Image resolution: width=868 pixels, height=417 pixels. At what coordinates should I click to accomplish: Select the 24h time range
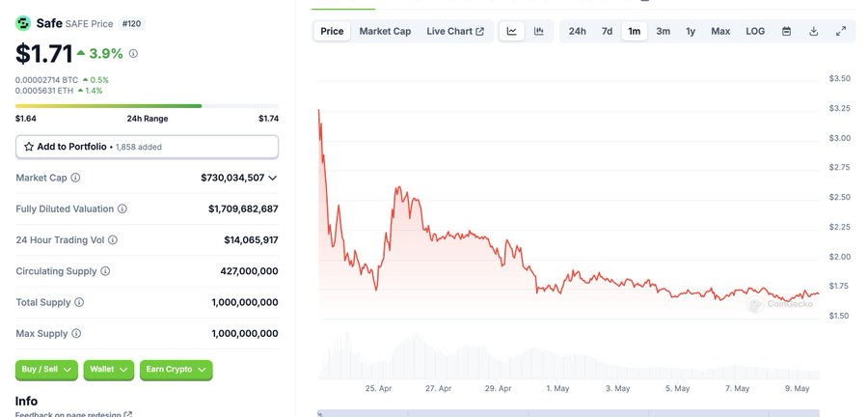(577, 31)
